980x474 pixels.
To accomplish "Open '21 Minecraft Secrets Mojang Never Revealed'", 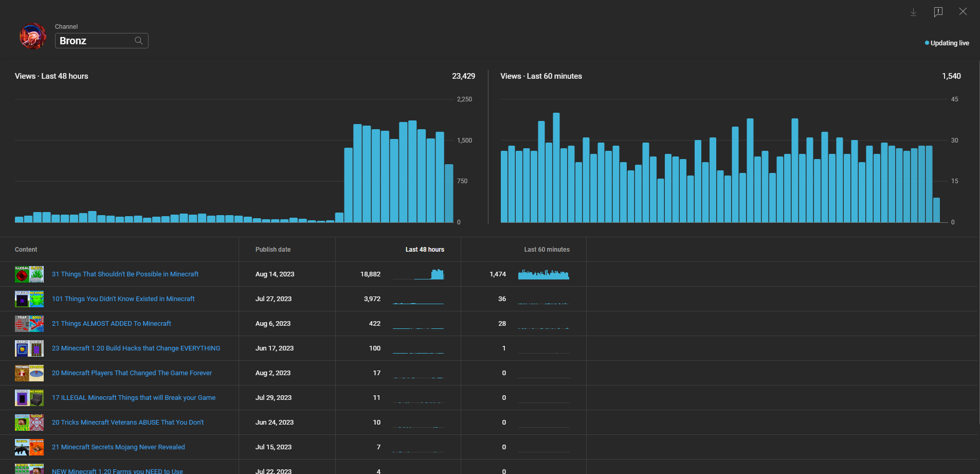I will click(118, 447).
